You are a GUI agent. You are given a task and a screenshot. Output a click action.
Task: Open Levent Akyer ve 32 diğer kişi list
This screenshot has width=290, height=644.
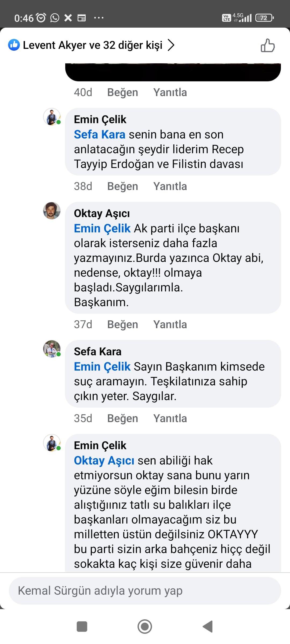click(x=93, y=45)
